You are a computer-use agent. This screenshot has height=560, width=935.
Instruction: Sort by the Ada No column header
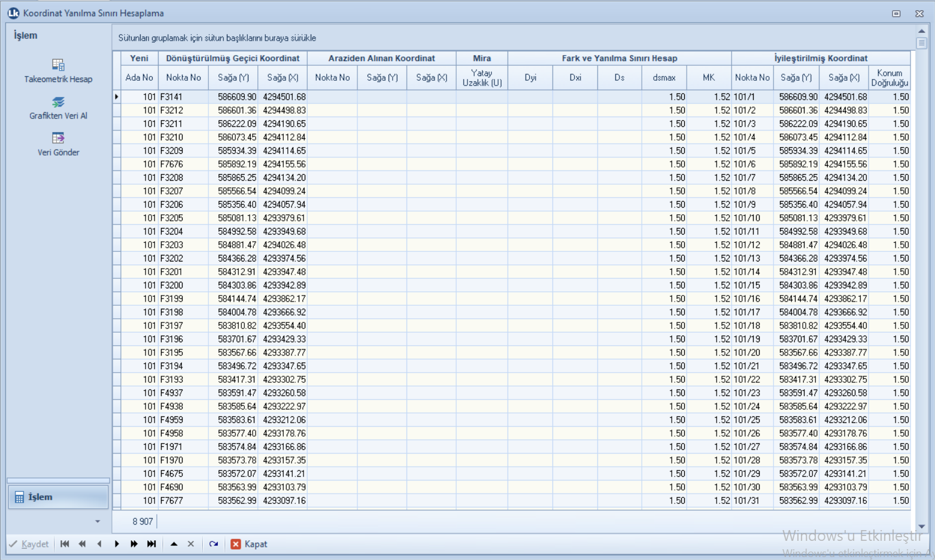click(139, 78)
